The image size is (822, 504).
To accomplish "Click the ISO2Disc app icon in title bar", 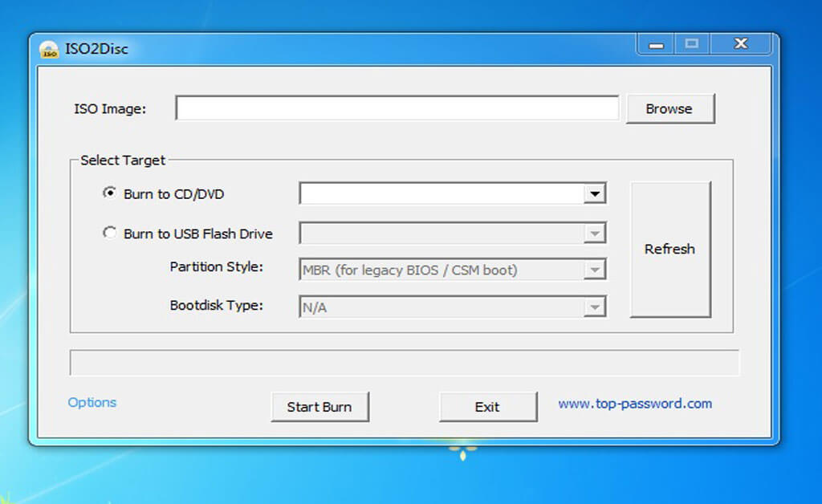I will point(49,49).
